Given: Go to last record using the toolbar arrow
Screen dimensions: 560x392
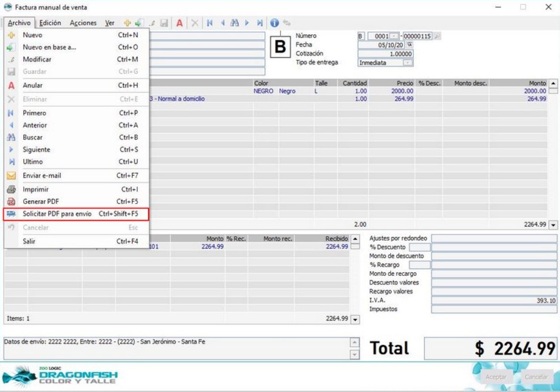Looking at the screenshot, I should [x=260, y=23].
